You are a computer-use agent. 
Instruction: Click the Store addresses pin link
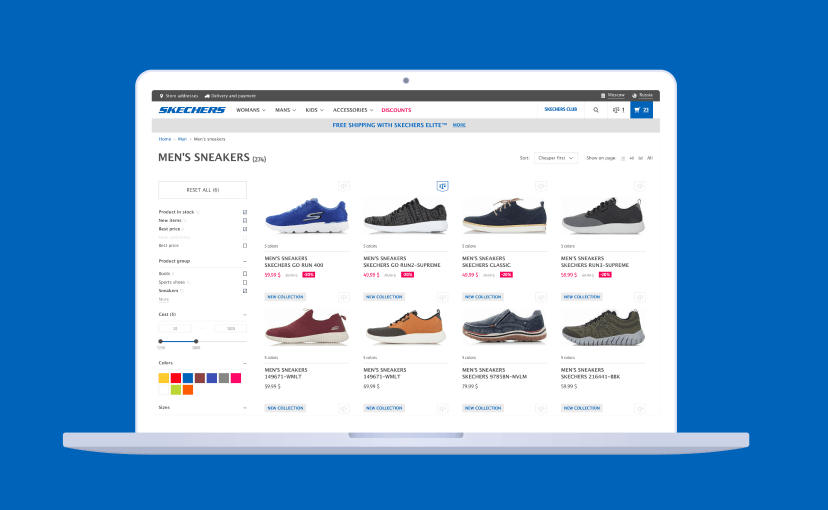tap(178, 96)
